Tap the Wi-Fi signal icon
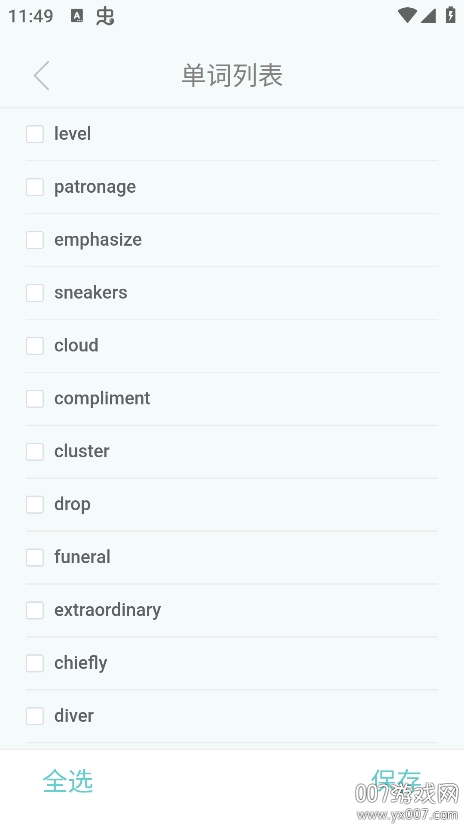 click(407, 15)
